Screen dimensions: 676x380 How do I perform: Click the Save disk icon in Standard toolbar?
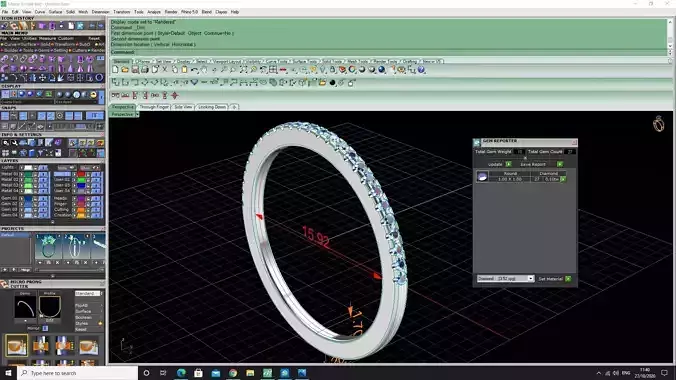click(x=135, y=69)
